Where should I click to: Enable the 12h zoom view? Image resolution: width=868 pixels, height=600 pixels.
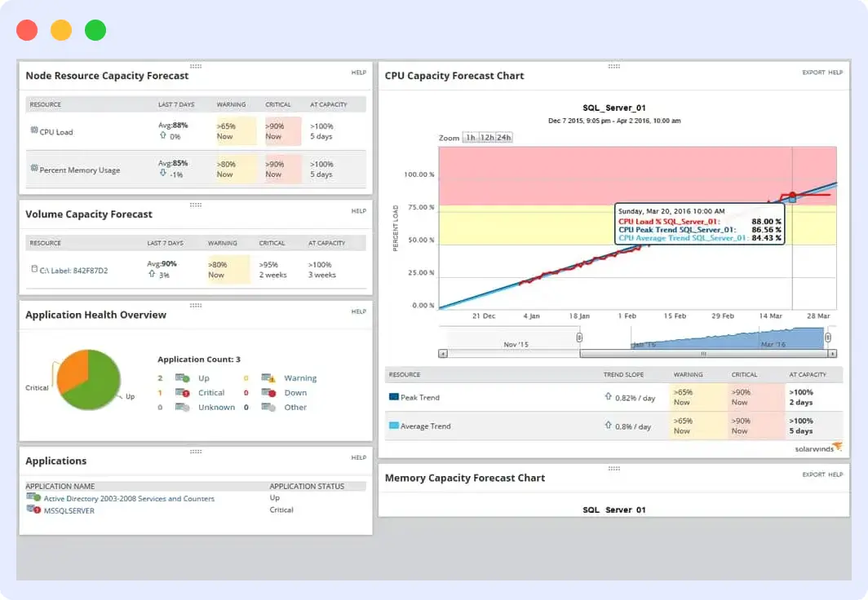pyautogui.click(x=488, y=137)
